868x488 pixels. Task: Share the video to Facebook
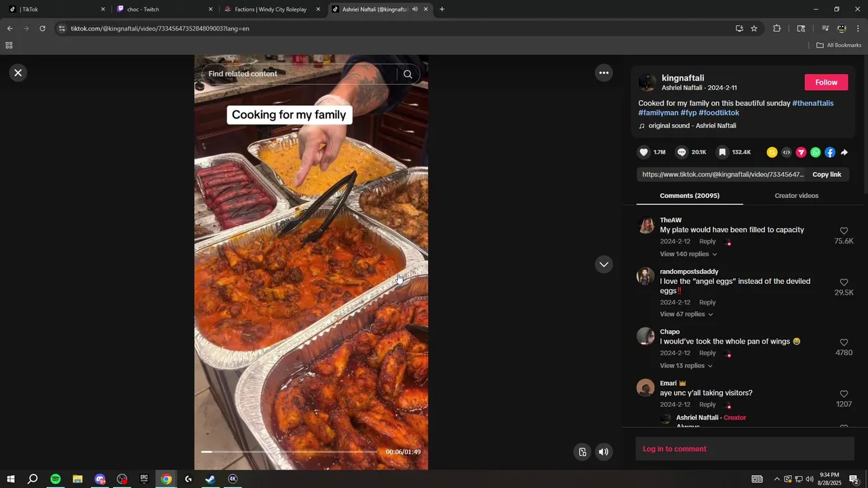830,152
